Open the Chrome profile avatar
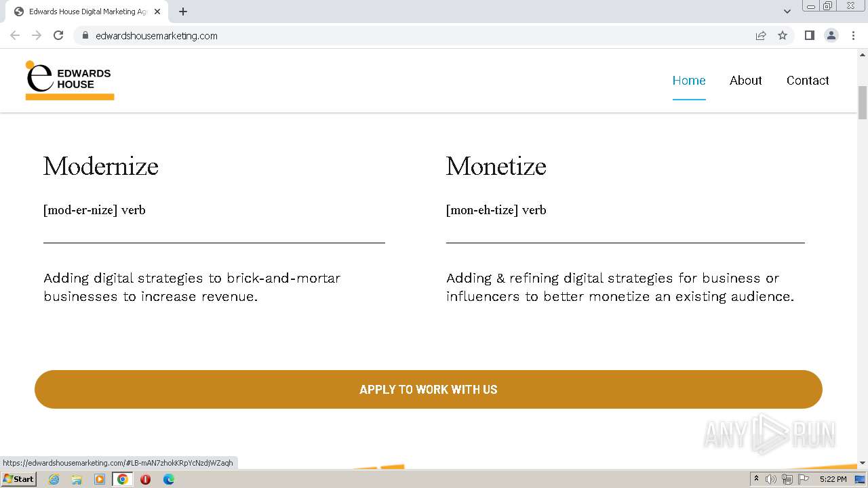Viewport: 868px width, 488px height. coord(831,35)
